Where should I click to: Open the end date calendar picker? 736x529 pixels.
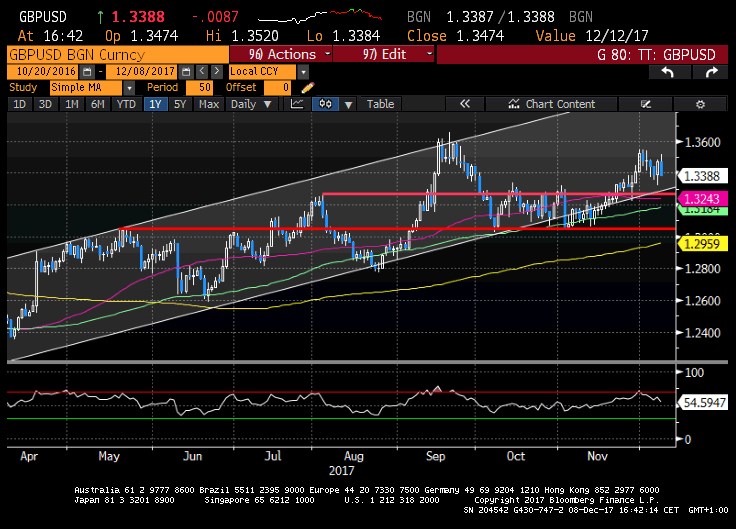pos(185,73)
